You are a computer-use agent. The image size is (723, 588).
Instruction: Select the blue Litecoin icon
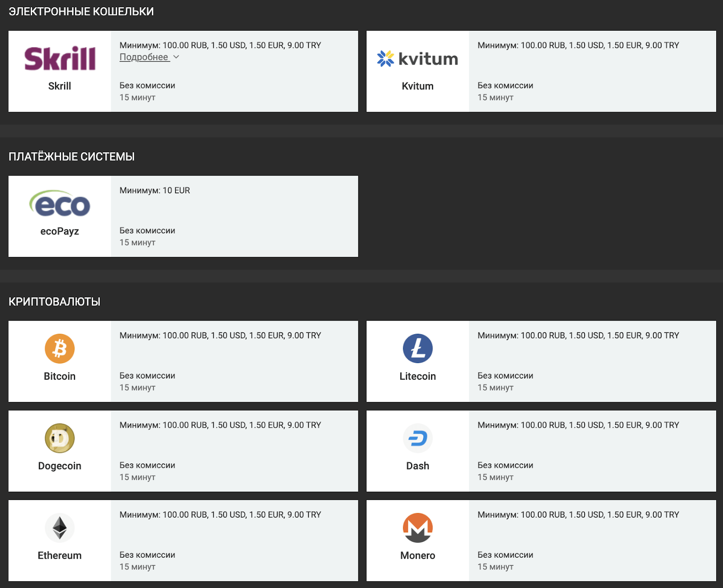[x=418, y=349]
